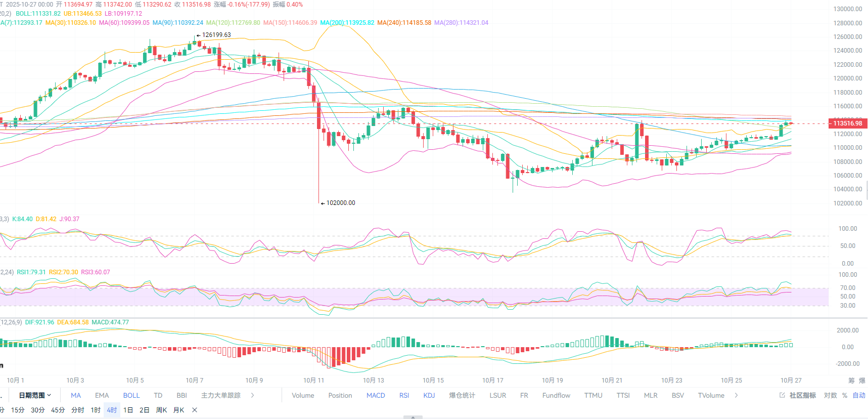Toggle 对数 logarithmic scale
Screen dimensions: 868x419
[x=830, y=395]
